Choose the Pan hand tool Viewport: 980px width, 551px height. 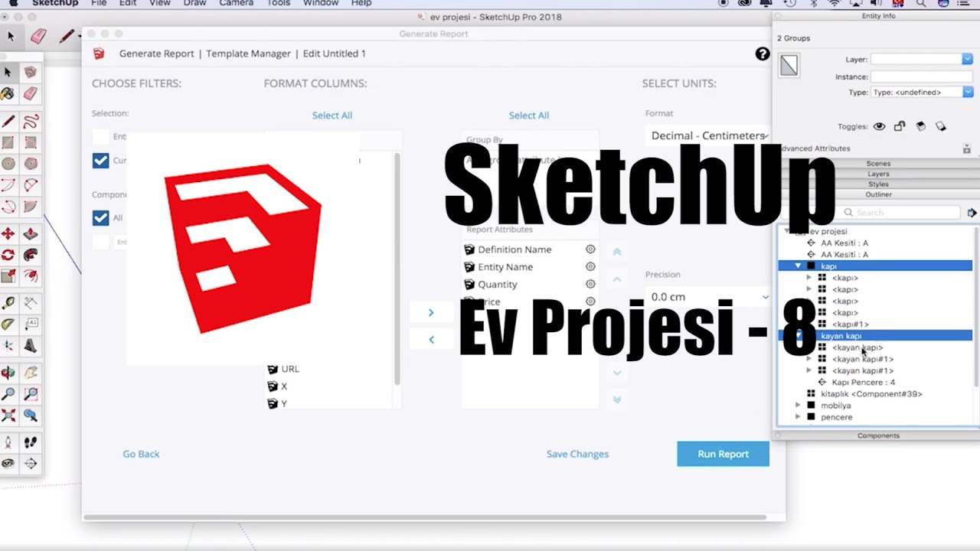[x=31, y=373]
